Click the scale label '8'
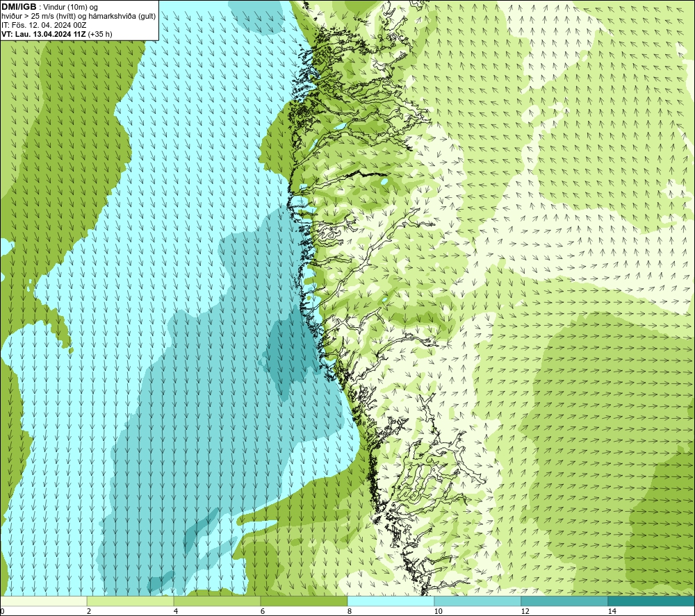Screen dimensions: 695x616 [350, 611]
